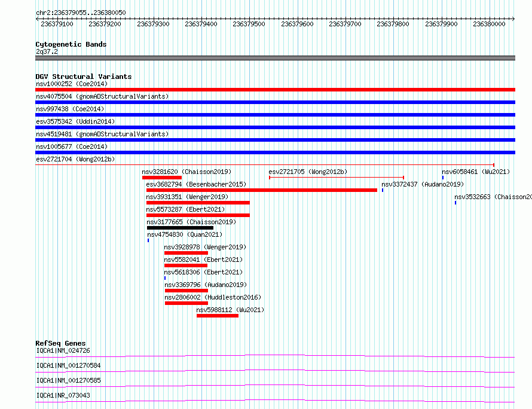This screenshot has height=409, width=532.
Task: Select the red nsv3931351 variant bar
Action: [x=198, y=203]
